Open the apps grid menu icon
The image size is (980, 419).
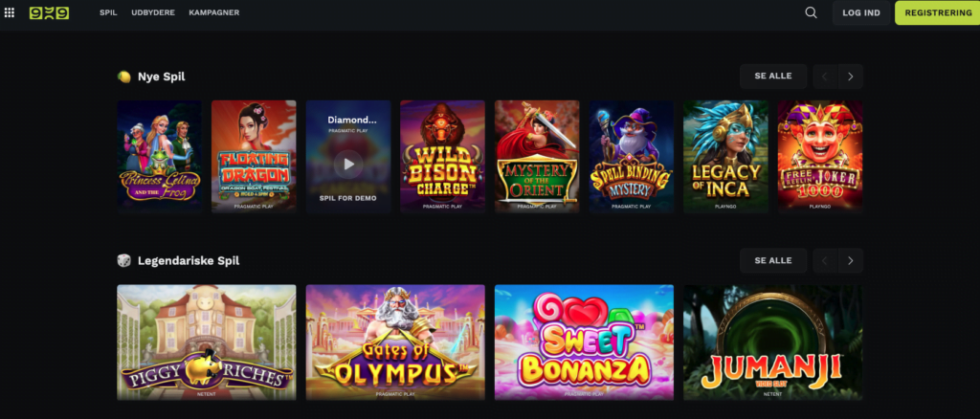tap(10, 12)
